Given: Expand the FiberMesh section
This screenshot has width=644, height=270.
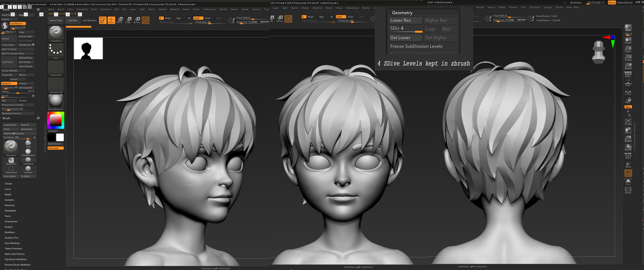Looking at the screenshot, I should click(x=10, y=211).
